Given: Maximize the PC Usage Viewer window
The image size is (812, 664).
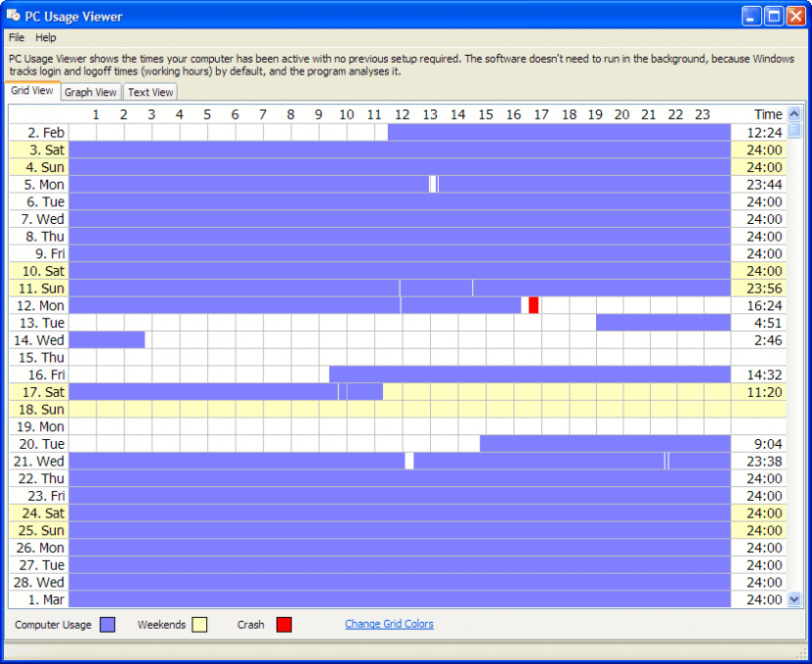Looking at the screenshot, I should (x=773, y=16).
